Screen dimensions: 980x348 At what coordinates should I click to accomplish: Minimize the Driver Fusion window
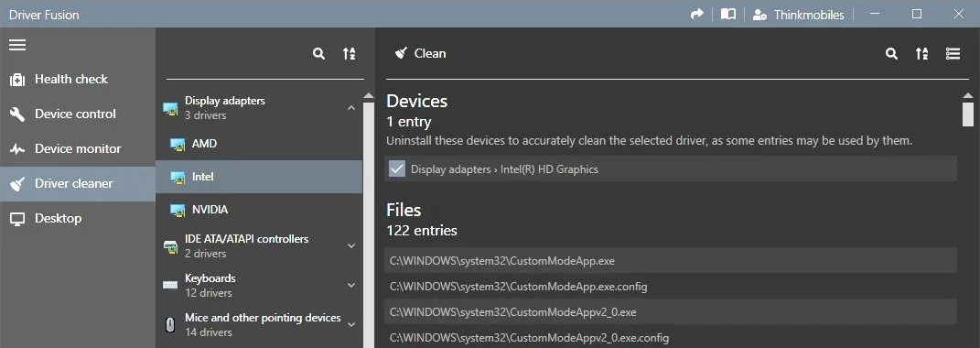point(875,14)
